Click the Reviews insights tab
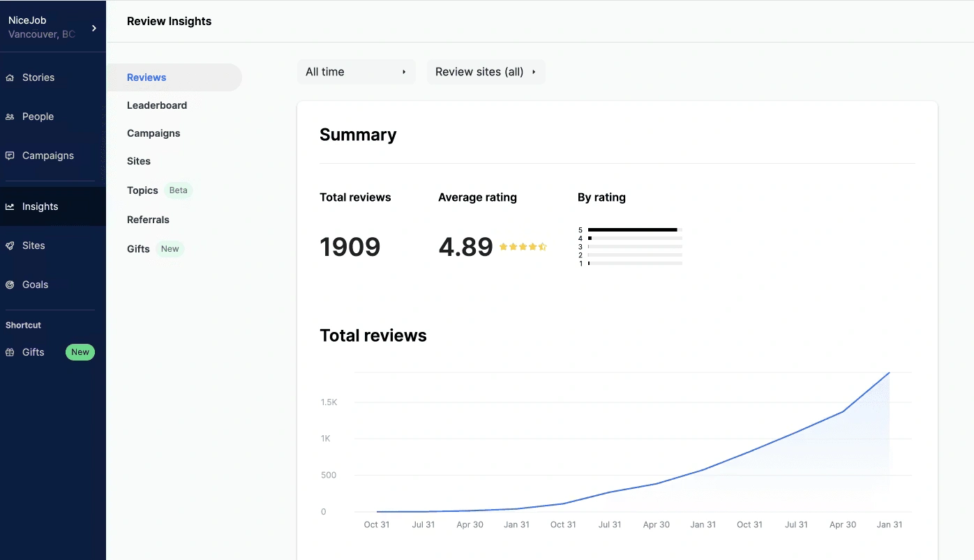The height and width of the screenshot is (560, 974). 147,77
